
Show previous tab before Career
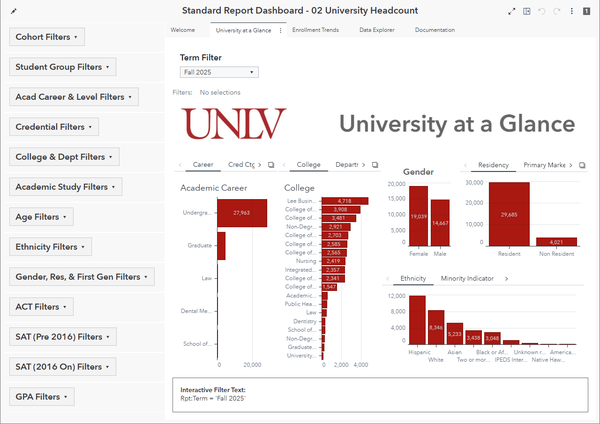(x=180, y=165)
